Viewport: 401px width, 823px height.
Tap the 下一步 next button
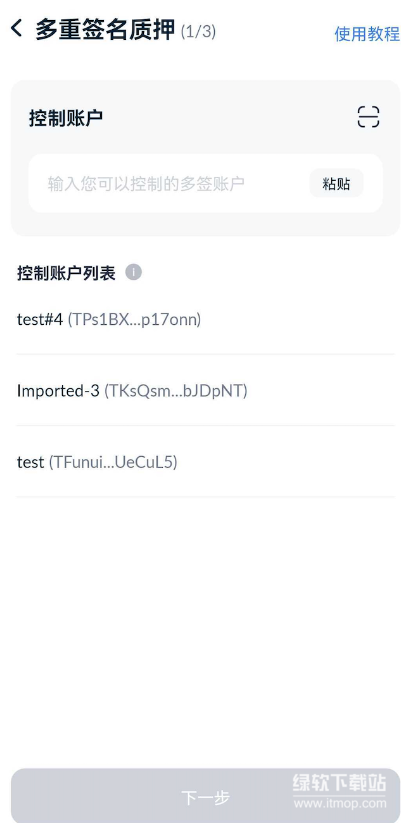point(205,796)
